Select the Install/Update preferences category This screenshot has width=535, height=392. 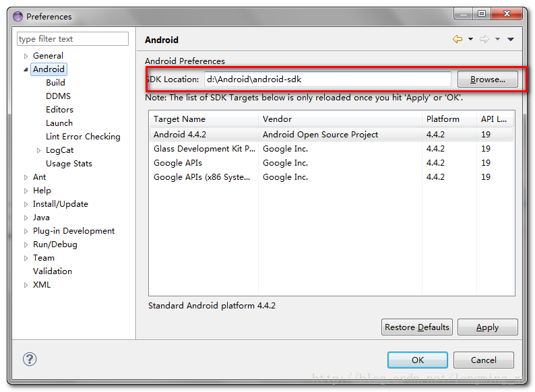point(61,204)
